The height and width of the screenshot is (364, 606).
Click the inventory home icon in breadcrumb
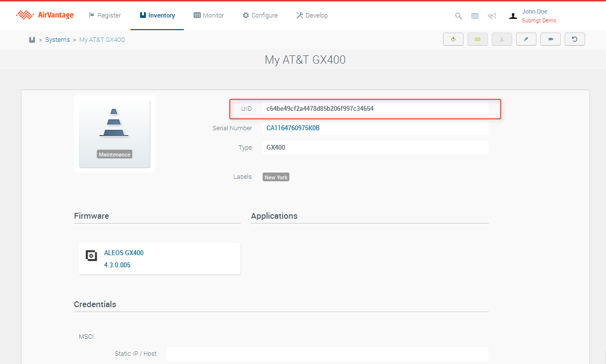(x=32, y=40)
